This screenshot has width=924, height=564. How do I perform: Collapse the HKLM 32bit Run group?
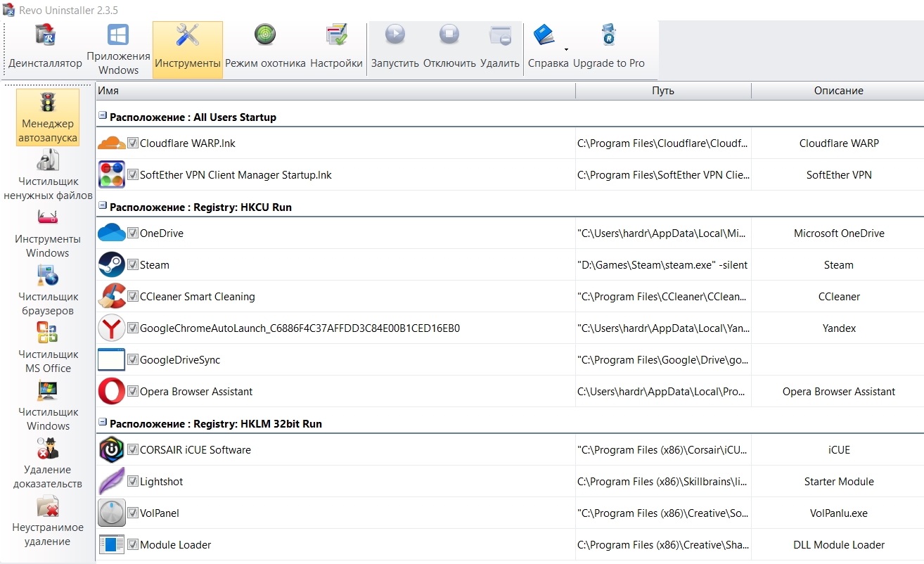pos(103,423)
